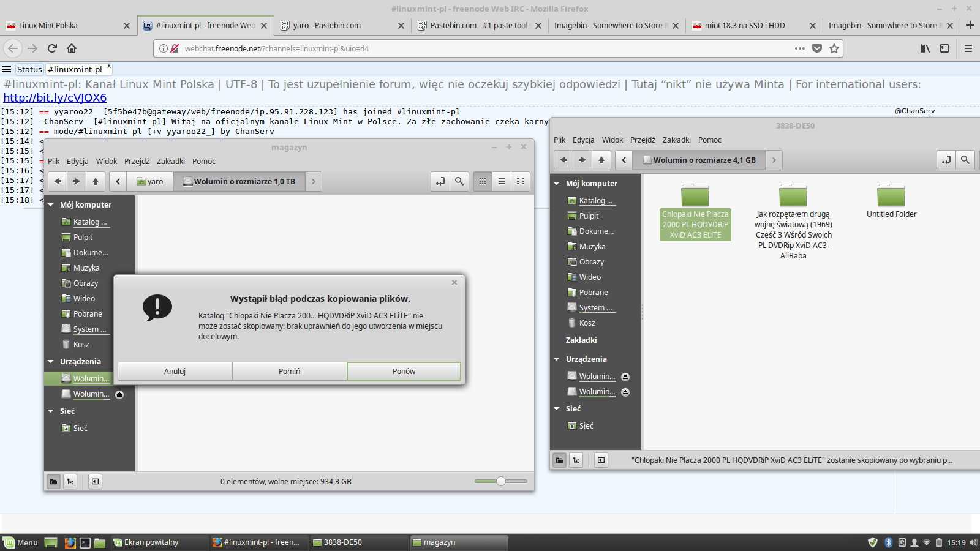The width and height of the screenshot is (980, 551).
Task: Go back in magazyn window toolbar
Action: (58, 181)
